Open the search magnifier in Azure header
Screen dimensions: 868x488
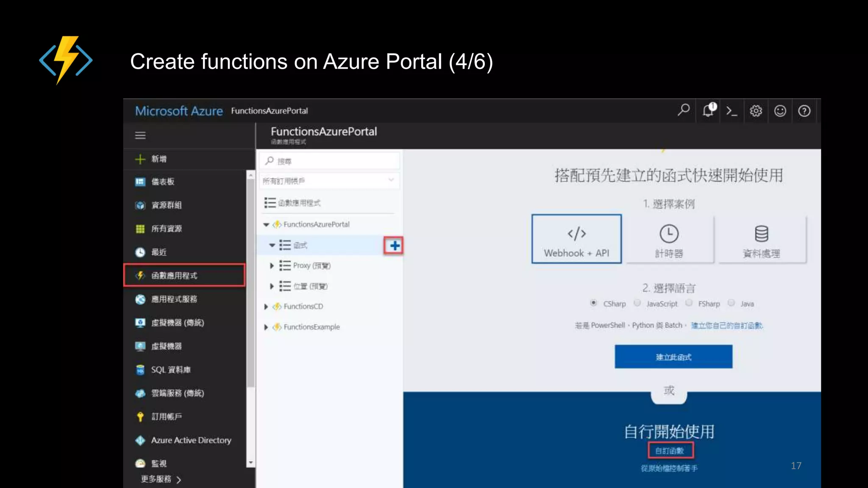tap(683, 111)
